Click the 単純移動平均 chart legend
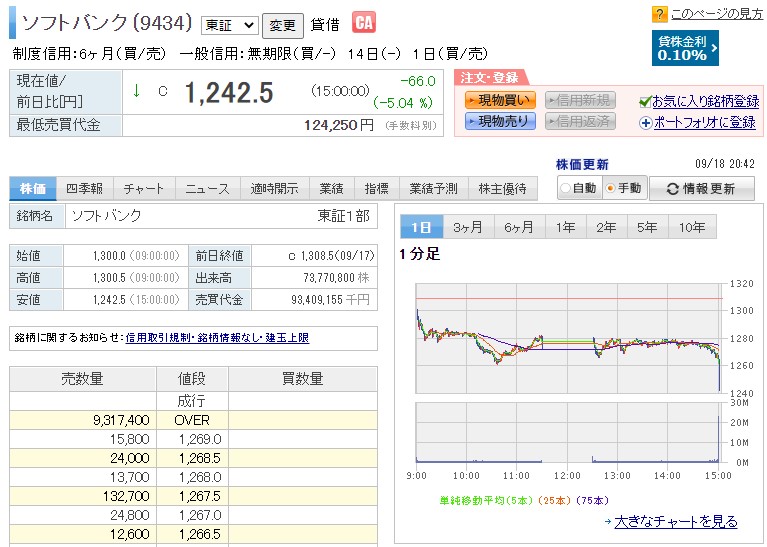This screenshot has height=547, width=767. 524,501
